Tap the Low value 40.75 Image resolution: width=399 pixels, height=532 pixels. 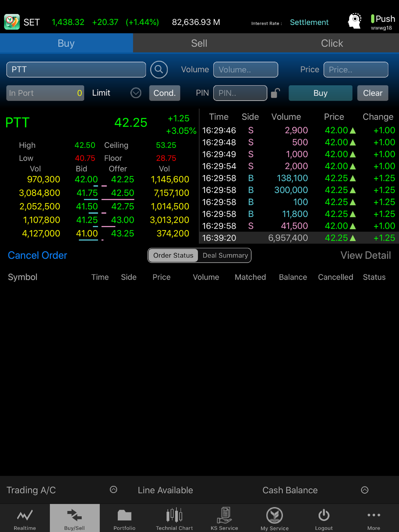click(x=85, y=158)
